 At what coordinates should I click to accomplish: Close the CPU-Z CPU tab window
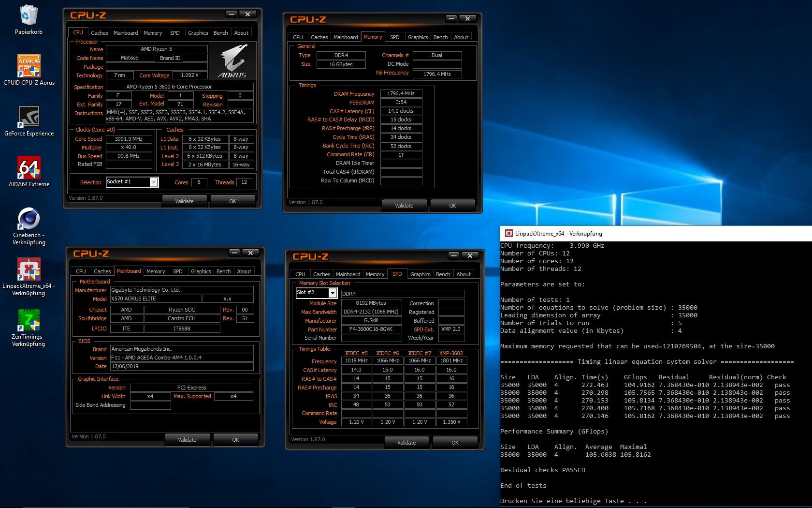247,15
